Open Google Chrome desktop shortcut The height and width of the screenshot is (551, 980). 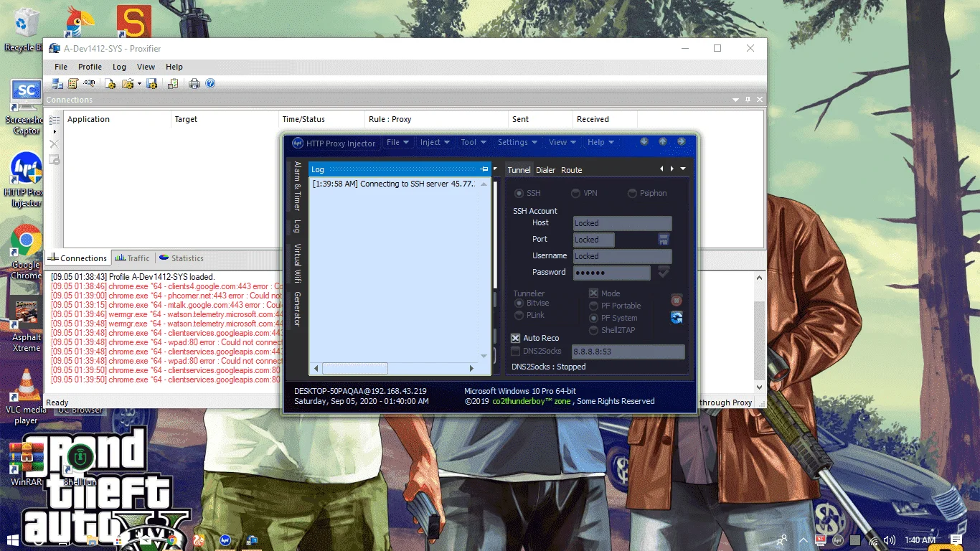25,252
